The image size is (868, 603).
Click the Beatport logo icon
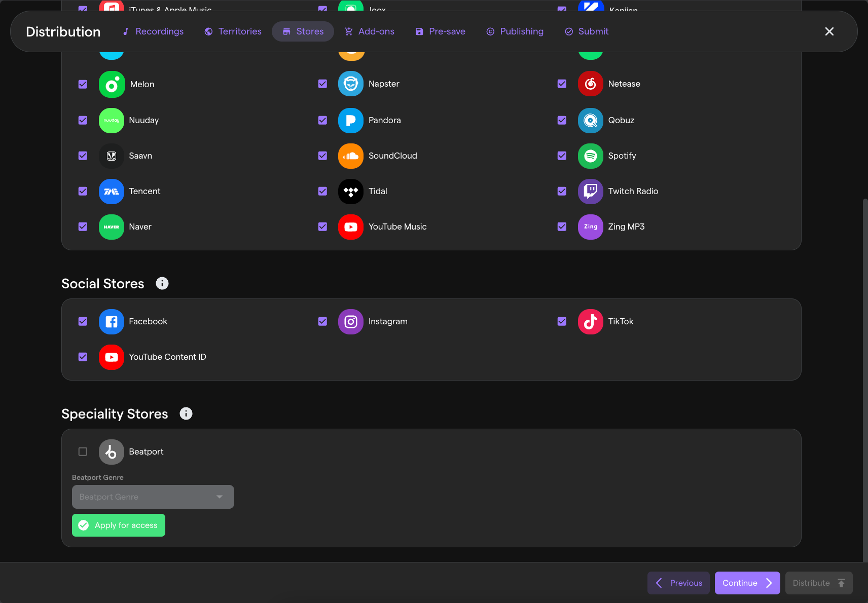coord(112,452)
